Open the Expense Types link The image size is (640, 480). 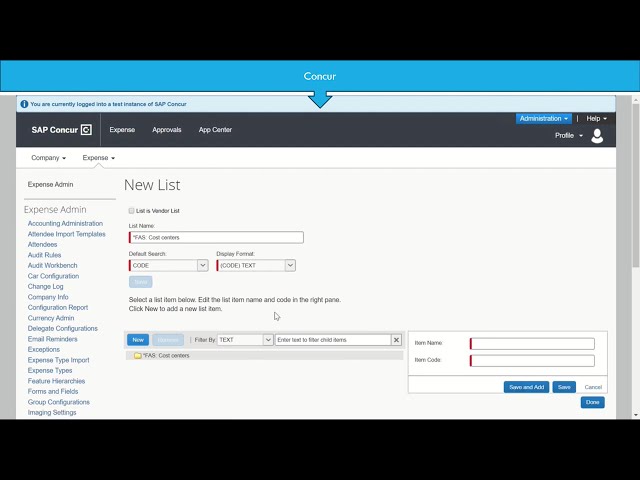coord(50,370)
